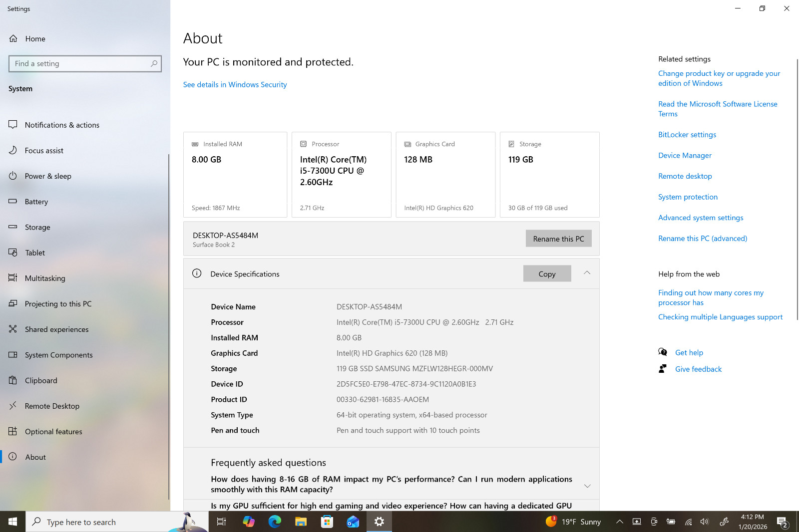Open BitLocker settings link
Image resolution: width=799 pixels, height=532 pixels.
[687, 134]
